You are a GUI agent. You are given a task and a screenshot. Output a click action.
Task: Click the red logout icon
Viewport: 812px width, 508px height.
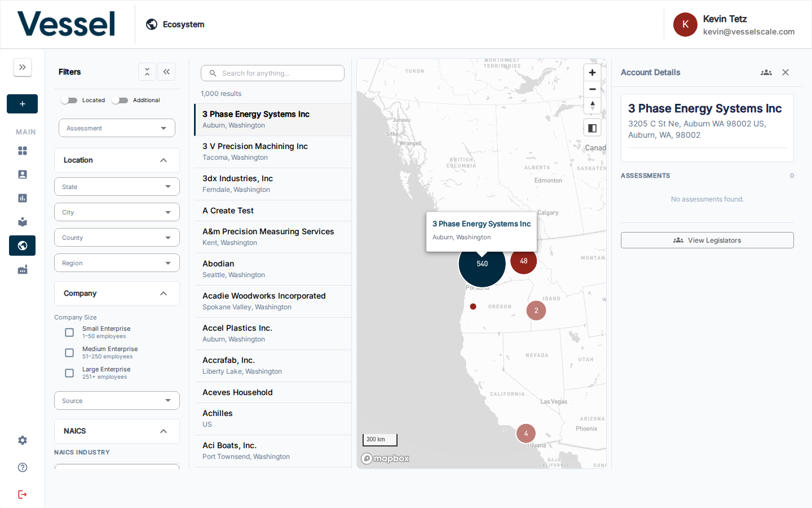pyautogui.click(x=23, y=494)
